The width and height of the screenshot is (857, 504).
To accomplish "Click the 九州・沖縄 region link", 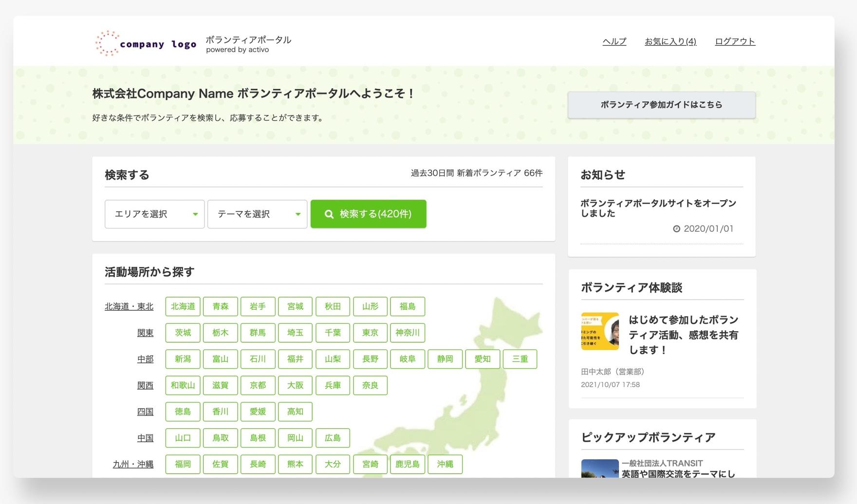I will click(x=133, y=464).
